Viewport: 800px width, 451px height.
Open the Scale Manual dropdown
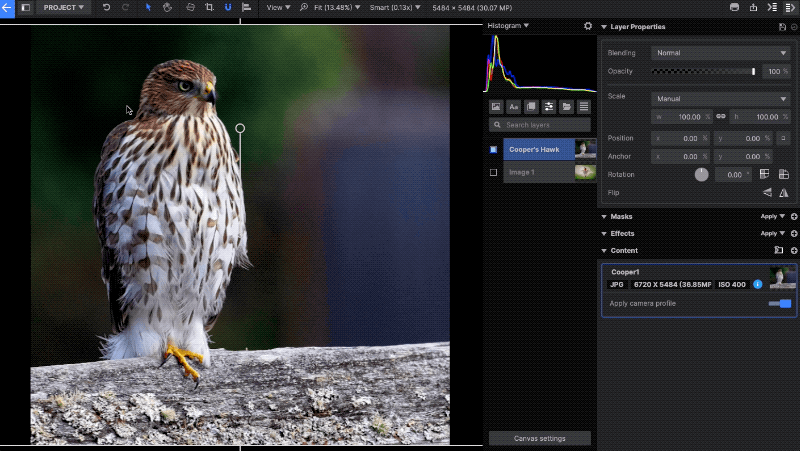coord(720,99)
